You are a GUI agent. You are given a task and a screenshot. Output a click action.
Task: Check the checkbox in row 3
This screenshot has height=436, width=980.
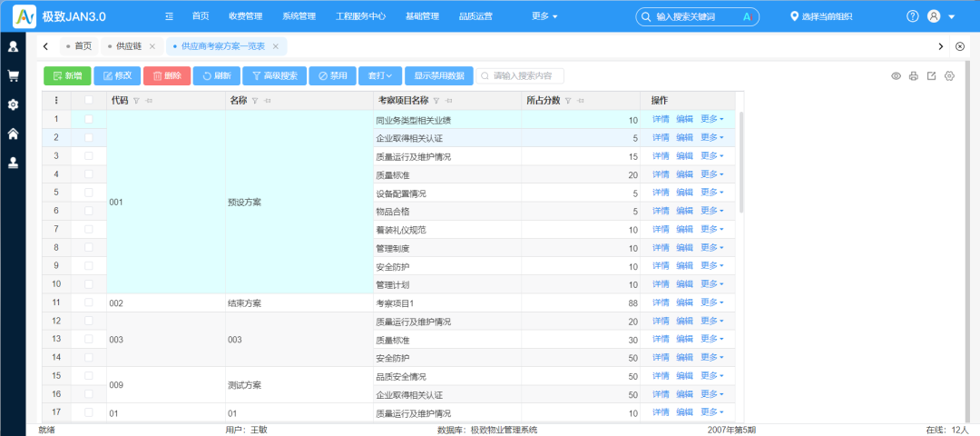pyautogui.click(x=89, y=155)
